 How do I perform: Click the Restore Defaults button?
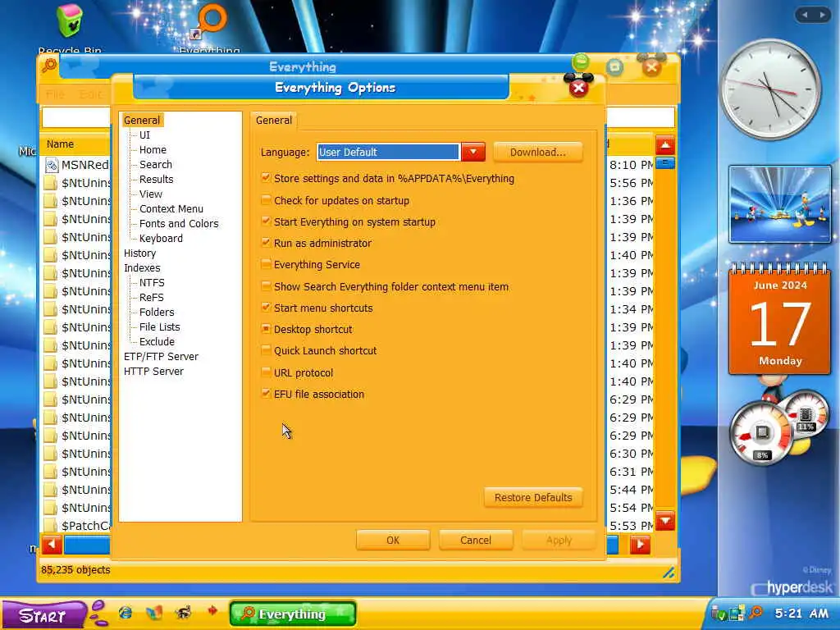click(x=533, y=497)
